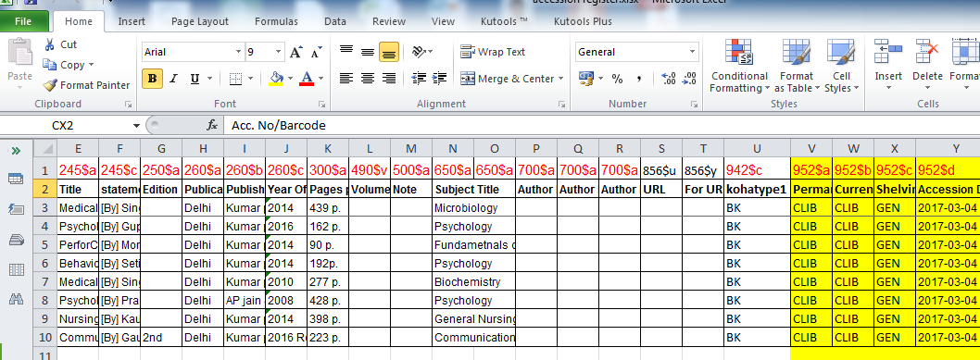Open Kutools Workbook & Sheet pane icon

coord(16,179)
